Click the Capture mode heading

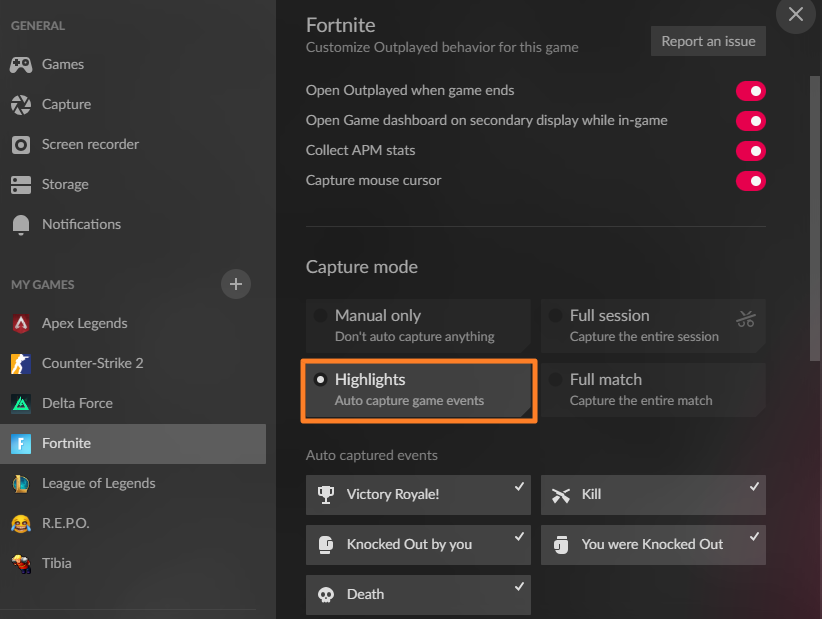coord(362,267)
